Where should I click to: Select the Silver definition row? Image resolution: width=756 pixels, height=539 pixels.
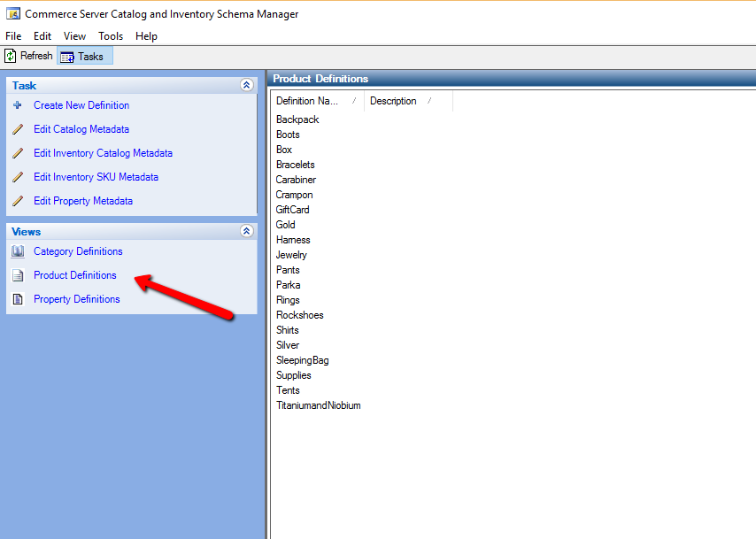coord(288,345)
